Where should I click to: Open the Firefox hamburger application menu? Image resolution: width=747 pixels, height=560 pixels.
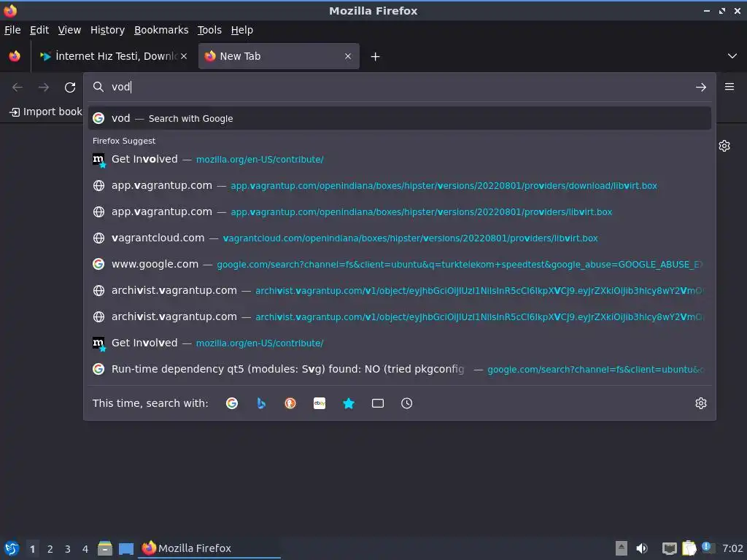coord(729,87)
